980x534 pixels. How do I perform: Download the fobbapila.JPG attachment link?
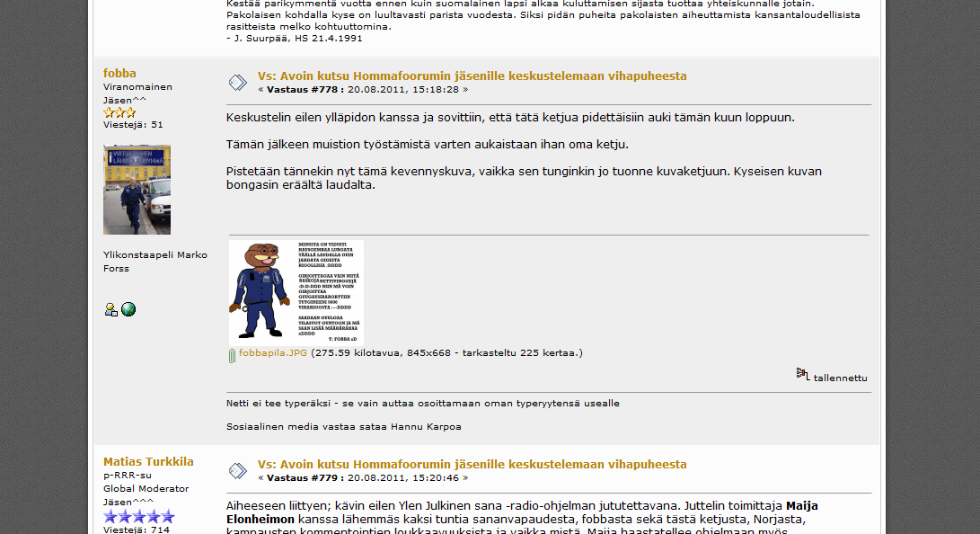273,353
